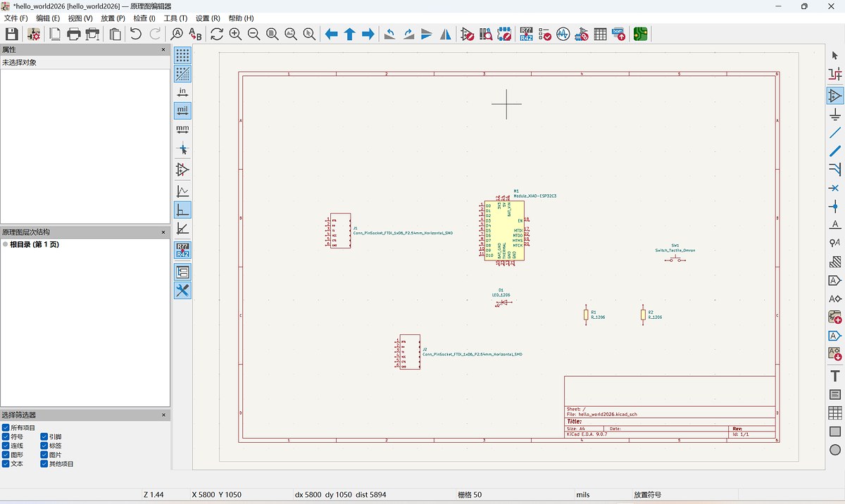Screen dimensions: 845x504
Task: Annotate schematic symbols with the R42 icon
Action: point(526,33)
